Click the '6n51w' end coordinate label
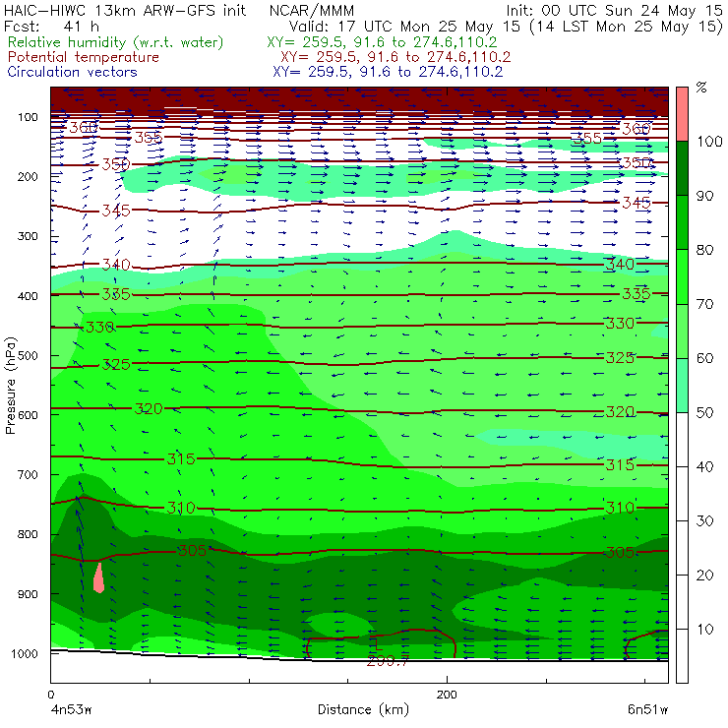Viewport: 728px width, 728px height. tap(647, 710)
